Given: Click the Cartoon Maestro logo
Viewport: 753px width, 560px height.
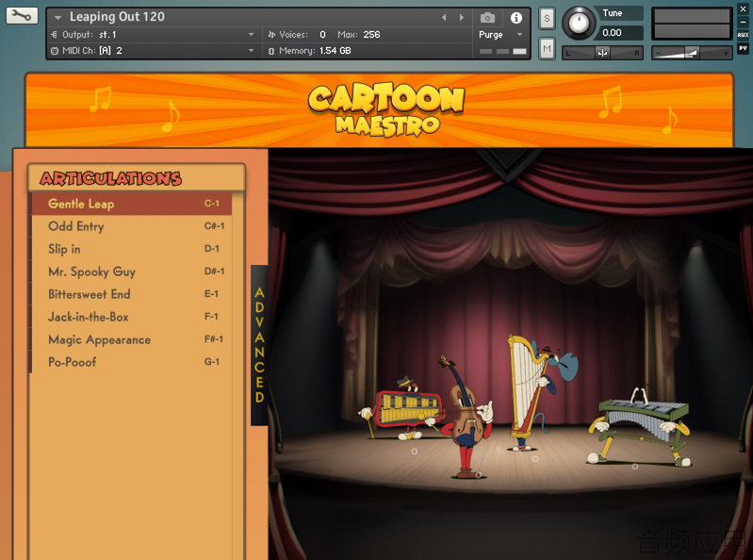Looking at the screenshot, I should click(x=386, y=109).
